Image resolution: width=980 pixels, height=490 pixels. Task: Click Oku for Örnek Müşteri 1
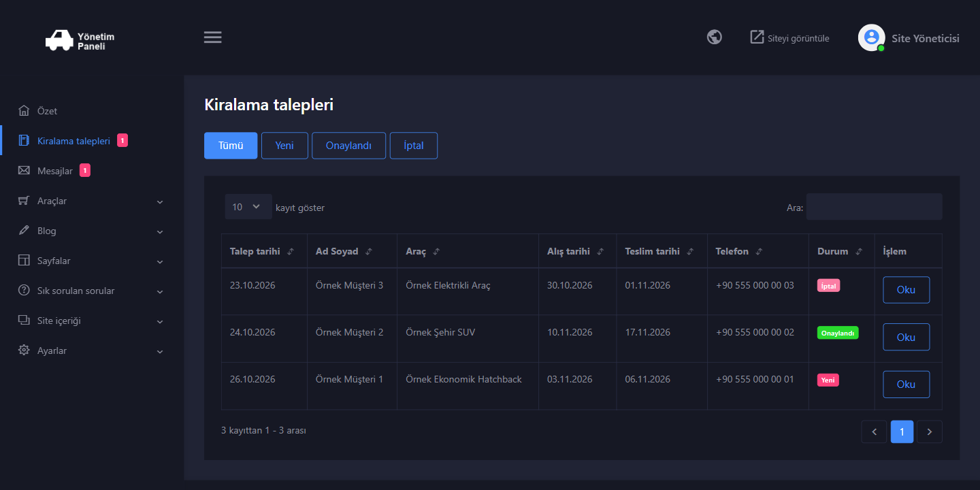pos(906,385)
